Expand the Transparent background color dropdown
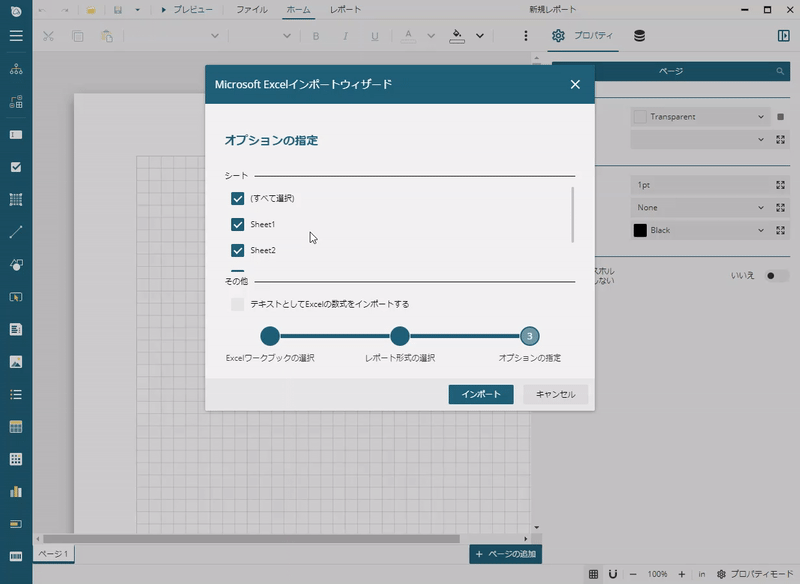Image resolution: width=800 pixels, height=584 pixels. (761, 117)
